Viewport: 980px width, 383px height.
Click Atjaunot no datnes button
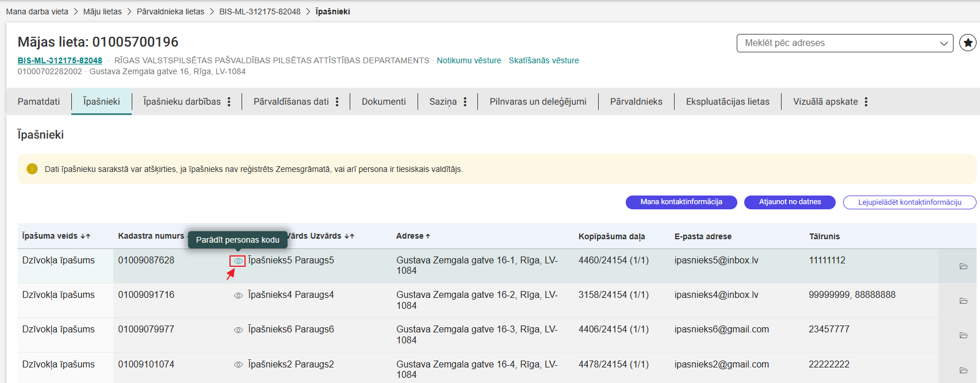click(790, 202)
